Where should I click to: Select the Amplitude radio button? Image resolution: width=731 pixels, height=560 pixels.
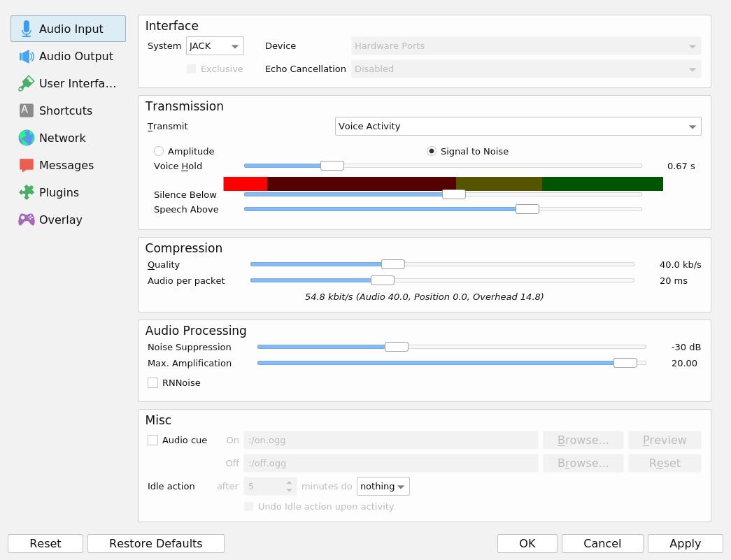click(159, 151)
